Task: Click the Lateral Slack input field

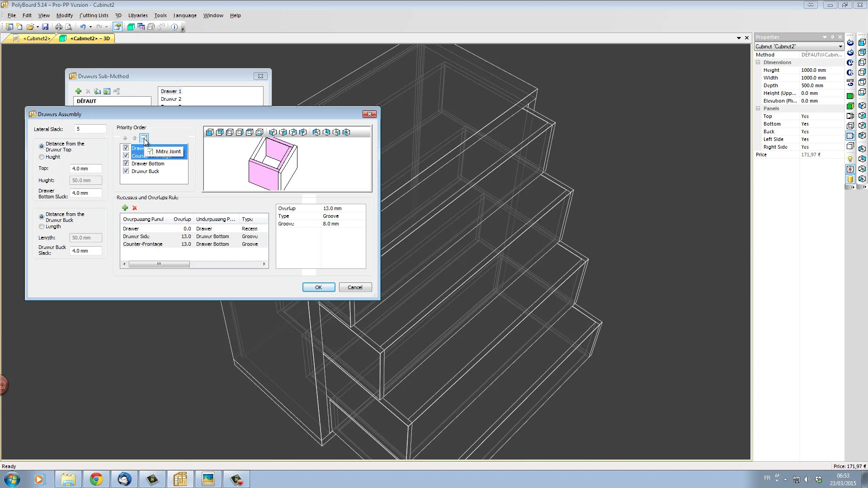Action: tap(90, 129)
